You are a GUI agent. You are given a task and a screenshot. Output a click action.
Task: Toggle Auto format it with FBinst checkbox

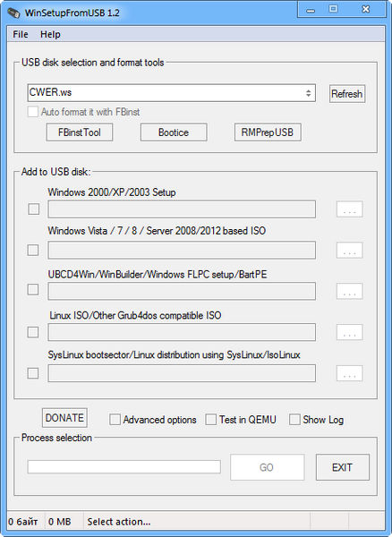[x=33, y=112]
